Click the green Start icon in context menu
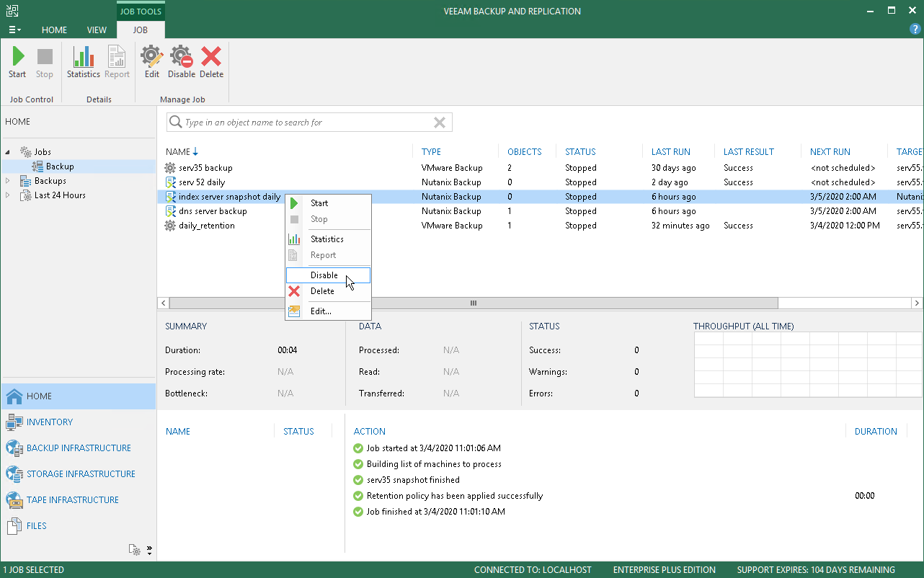Screen dimensions: 924x578 pos(294,203)
